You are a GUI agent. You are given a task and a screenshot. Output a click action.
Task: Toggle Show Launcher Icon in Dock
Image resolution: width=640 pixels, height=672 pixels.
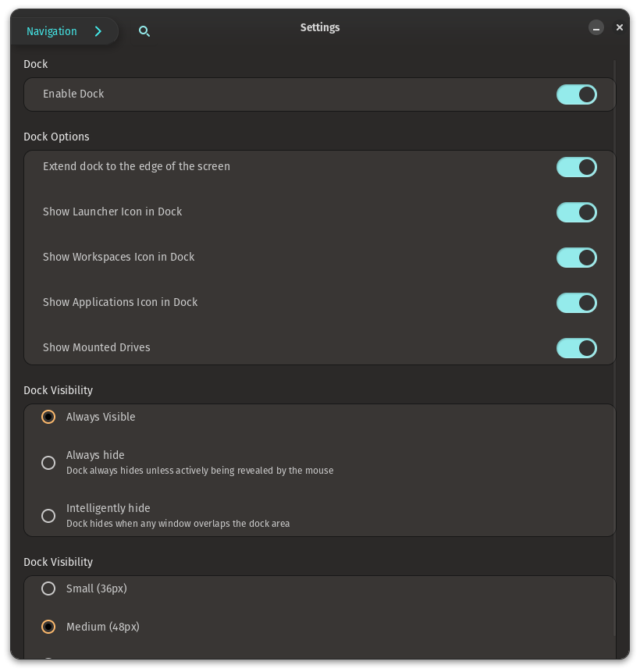[x=576, y=212]
